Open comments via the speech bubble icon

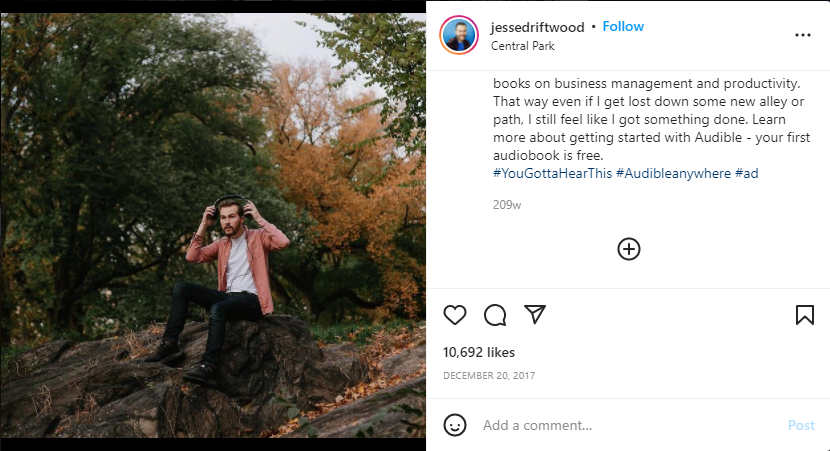(x=495, y=315)
